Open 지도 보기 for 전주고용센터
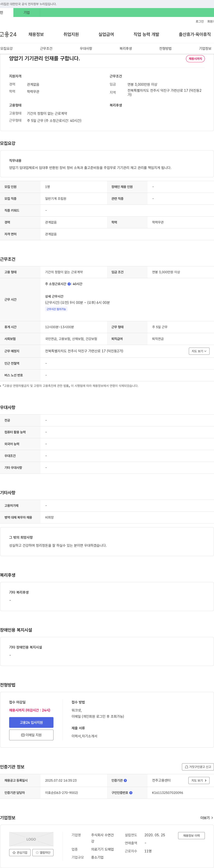The width and height of the screenshot is (214, 868). click(199, 780)
